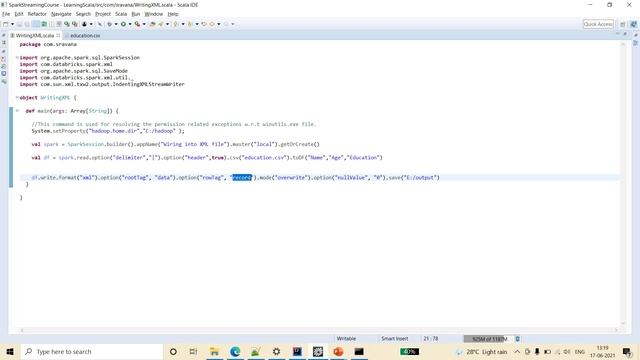Open Settings gear on taskbar
This screenshot has width=640, height=360.
coord(276,351)
